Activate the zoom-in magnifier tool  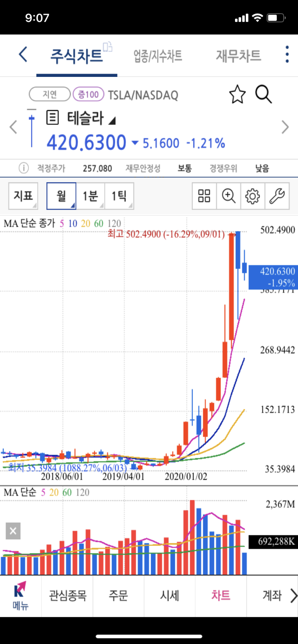229,196
